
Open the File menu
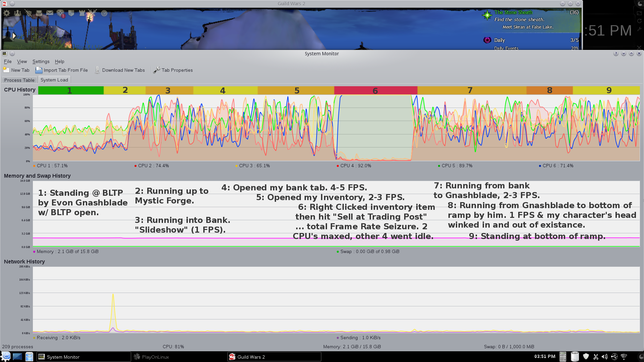pyautogui.click(x=8, y=62)
